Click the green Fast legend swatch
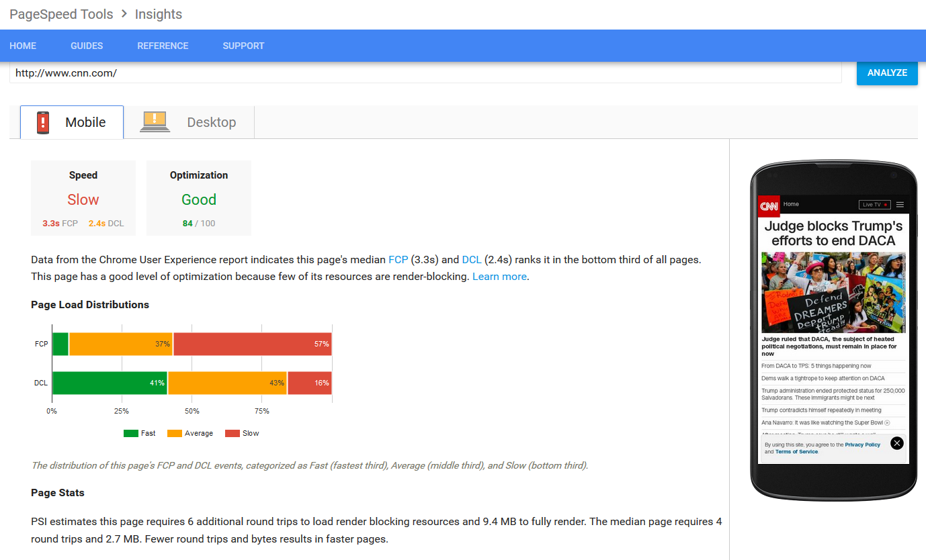 tap(130, 434)
